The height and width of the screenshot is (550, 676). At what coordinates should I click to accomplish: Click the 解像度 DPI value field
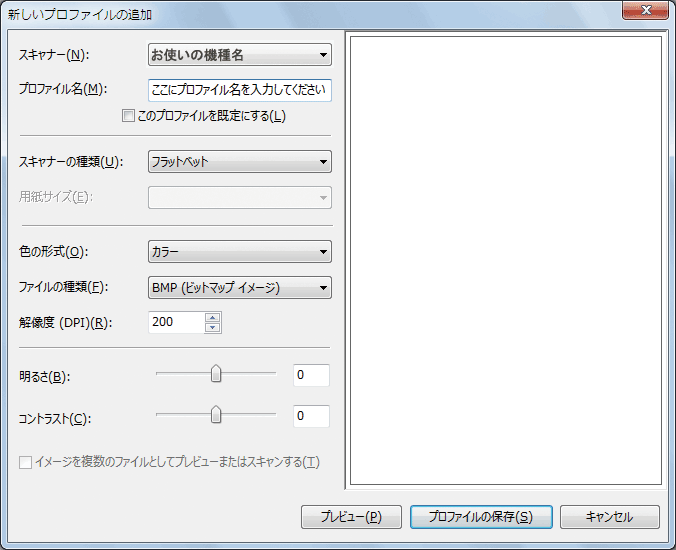coord(175,322)
